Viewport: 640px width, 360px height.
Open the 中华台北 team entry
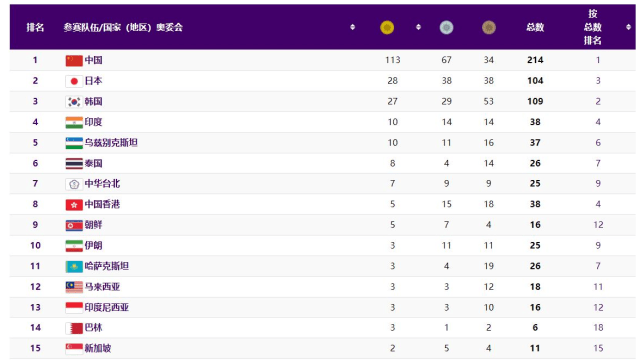(102, 184)
